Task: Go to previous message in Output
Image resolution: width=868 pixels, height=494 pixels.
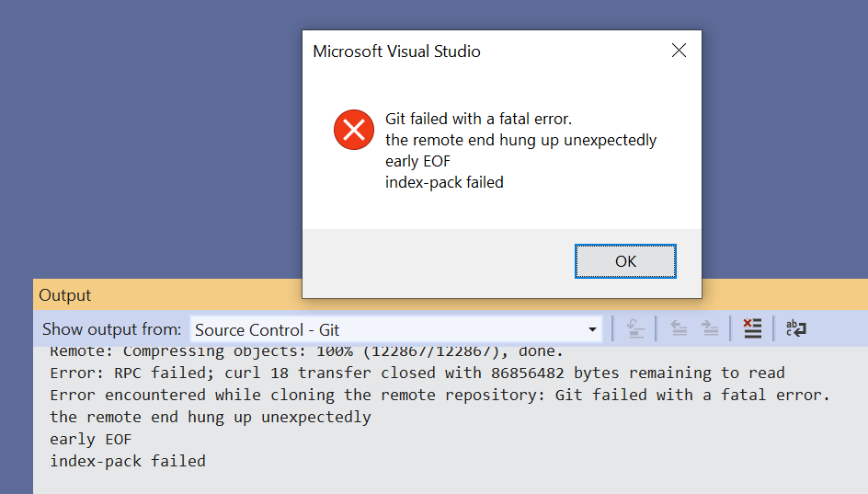Action: click(679, 328)
